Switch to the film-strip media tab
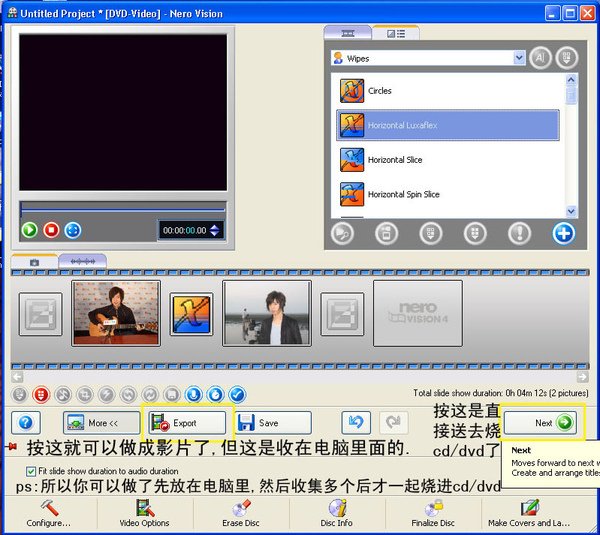Image resolution: width=600 pixels, height=535 pixels. pyautogui.click(x=347, y=33)
